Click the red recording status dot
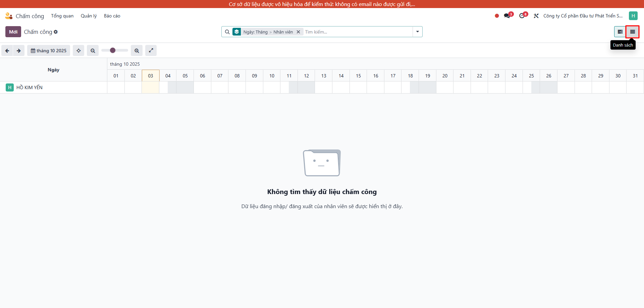 [x=497, y=16]
